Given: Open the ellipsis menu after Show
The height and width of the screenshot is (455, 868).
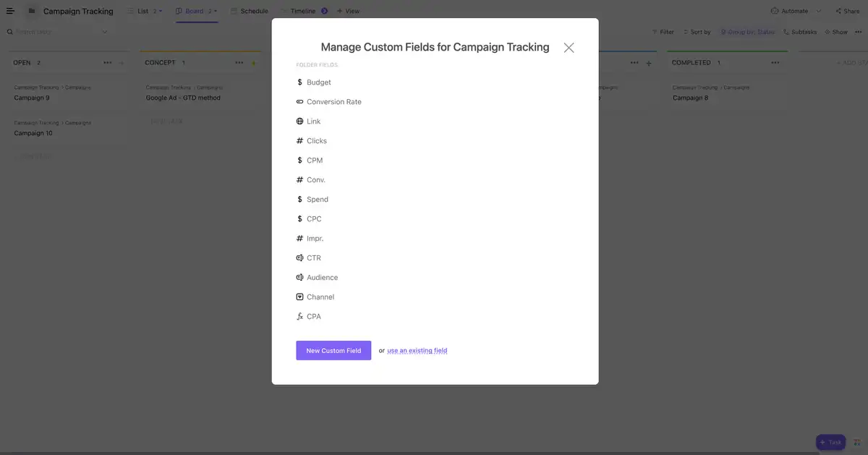Looking at the screenshot, I should click(859, 32).
